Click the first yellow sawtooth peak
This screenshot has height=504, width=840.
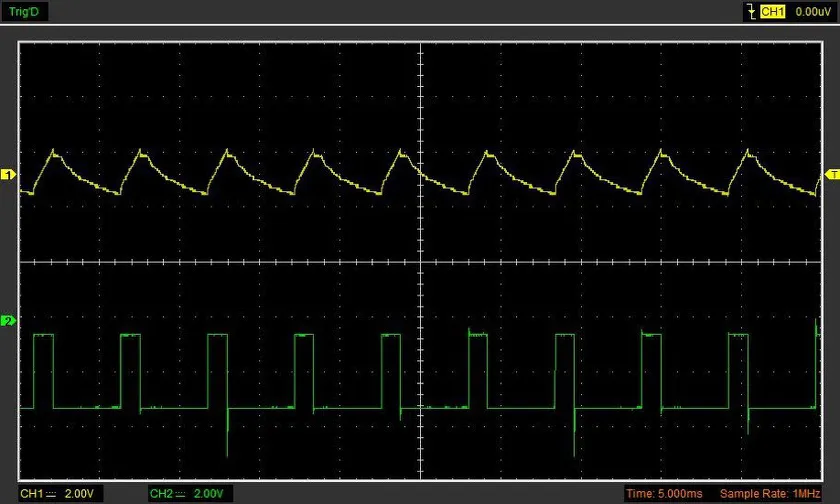(53, 152)
